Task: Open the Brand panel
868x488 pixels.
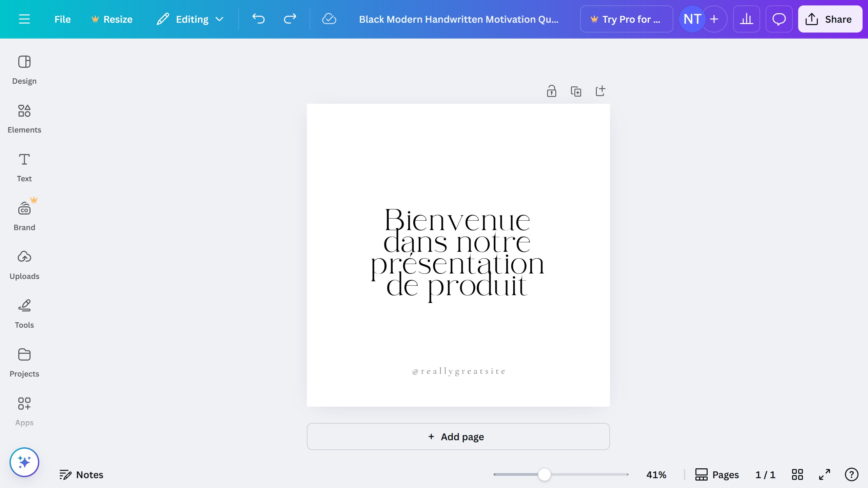Action: click(x=24, y=216)
